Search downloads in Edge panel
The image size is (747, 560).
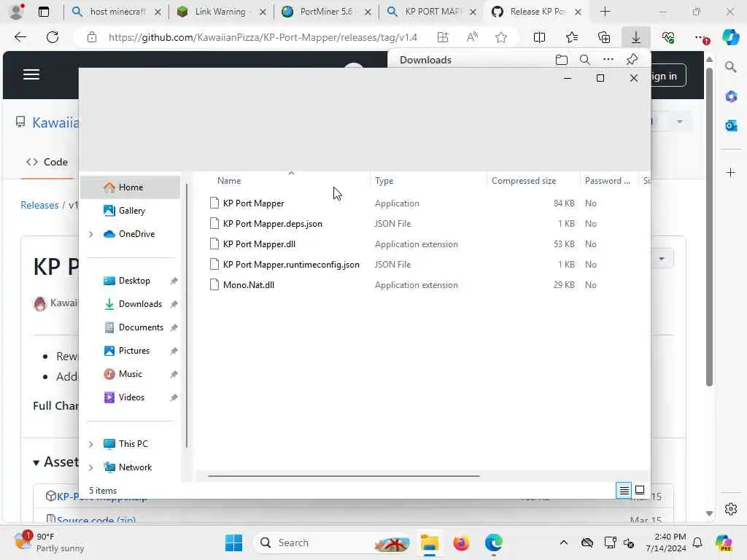pyautogui.click(x=584, y=60)
